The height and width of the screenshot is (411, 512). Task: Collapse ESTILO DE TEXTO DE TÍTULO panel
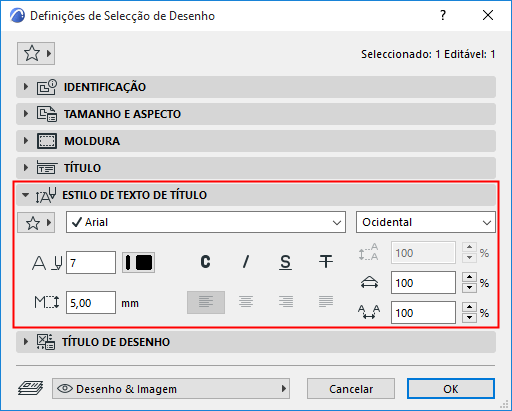(x=256, y=195)
